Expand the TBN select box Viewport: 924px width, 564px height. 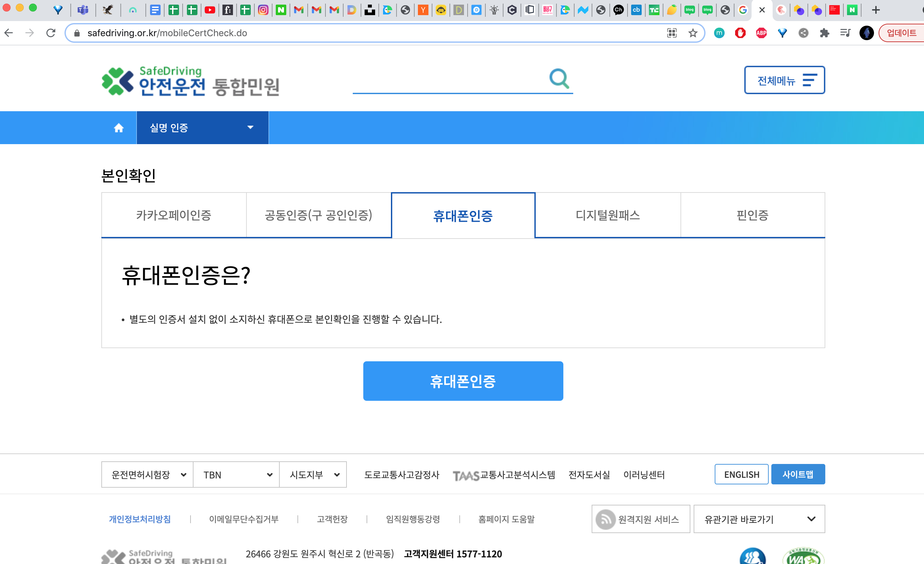[x=236, y=475]
